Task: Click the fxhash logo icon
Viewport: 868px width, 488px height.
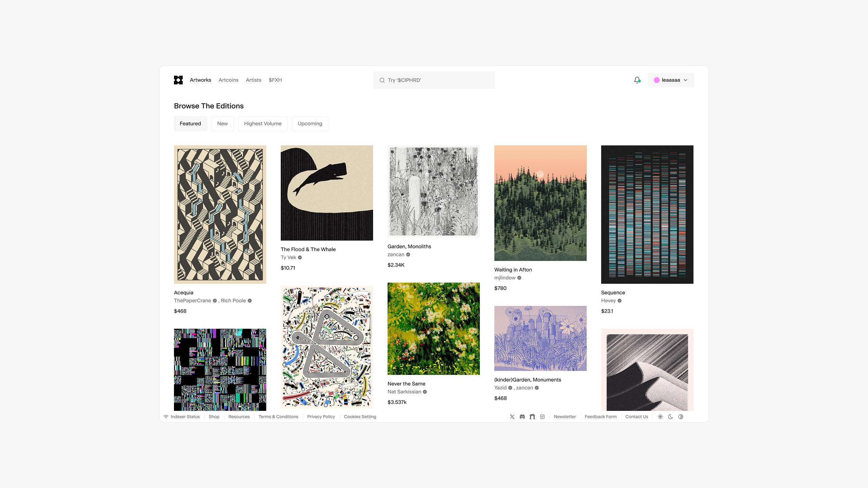Action: (x=178, y=80)
